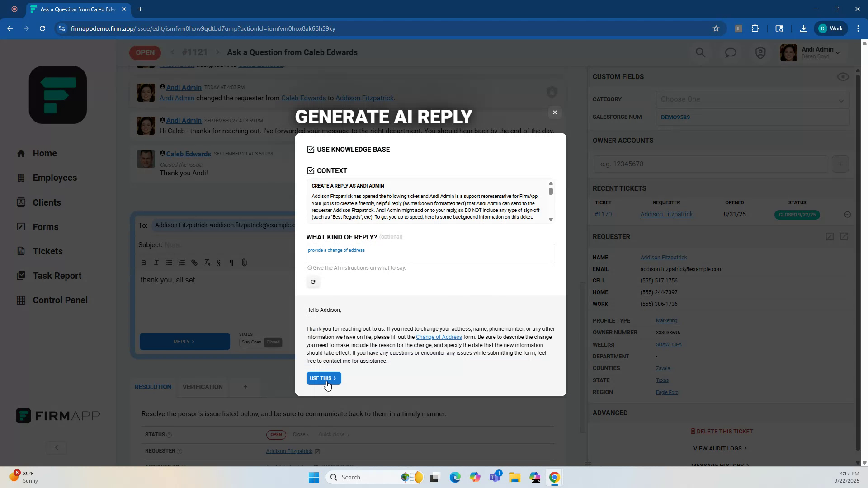The image size is (868, 488).
Task: Open the Task Report sidebar item
Action: click(x=57, y=276)
